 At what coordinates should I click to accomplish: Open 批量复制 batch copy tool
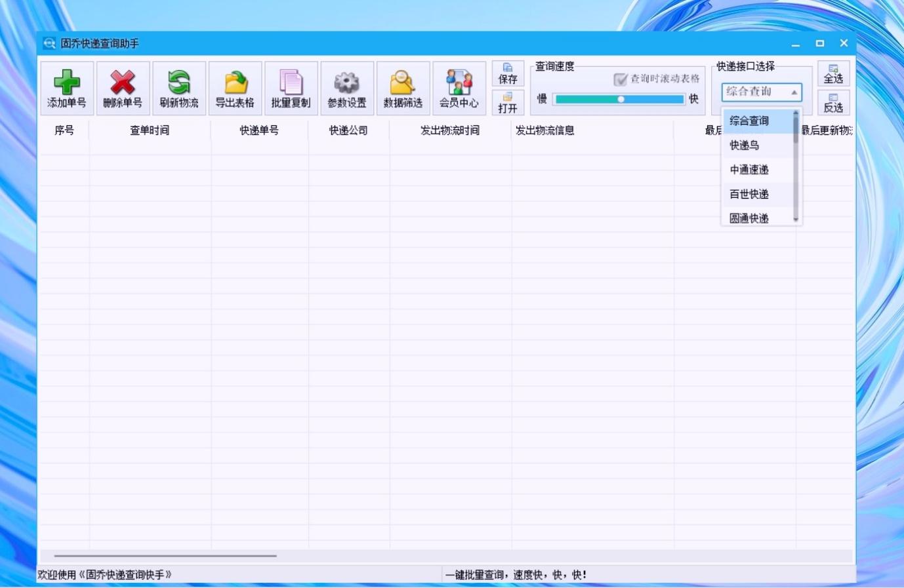291,83
